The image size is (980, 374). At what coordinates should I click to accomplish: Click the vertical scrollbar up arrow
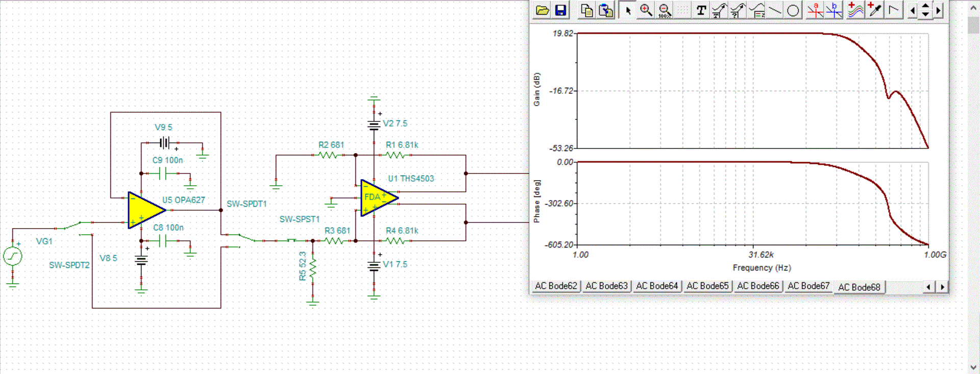[x=973, y=6]
